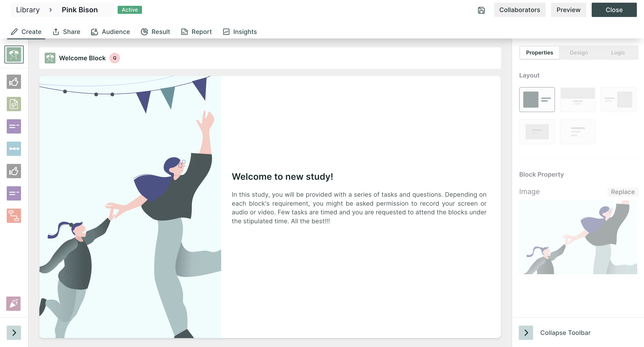The width and height of the screenshot is (644, 347).
Task: Click the Collapse Toolbar chevron button
Action: pos(526,333)
